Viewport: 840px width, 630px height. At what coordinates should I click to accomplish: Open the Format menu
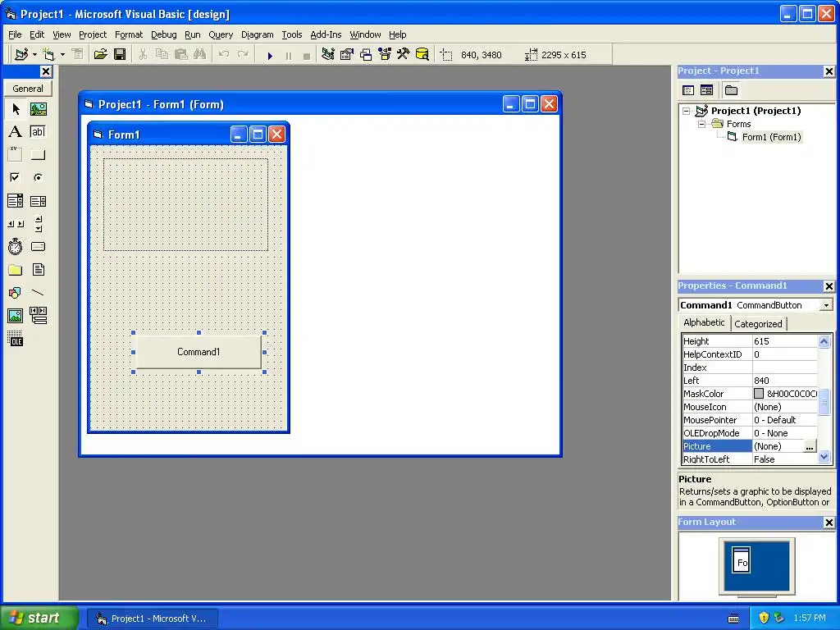(129, 34)
